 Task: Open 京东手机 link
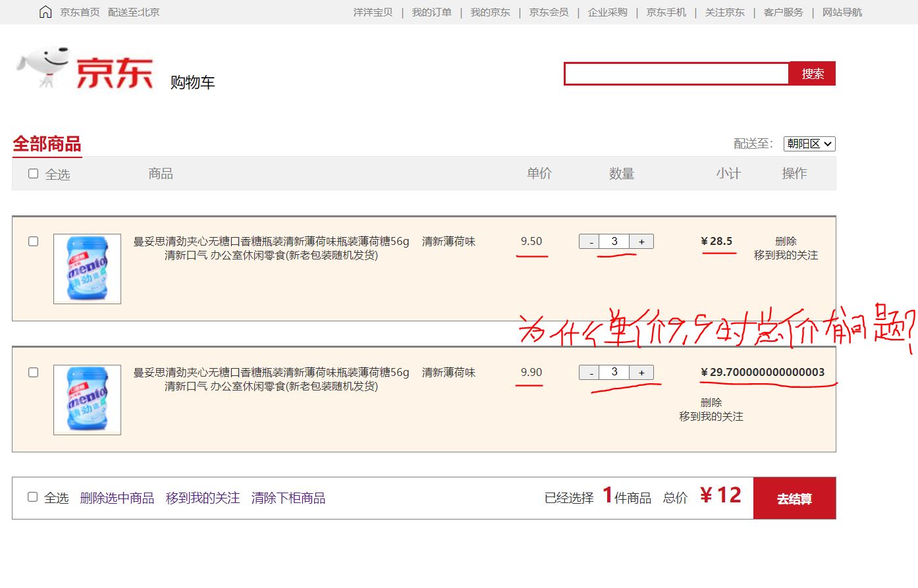[x=666, y=12]
